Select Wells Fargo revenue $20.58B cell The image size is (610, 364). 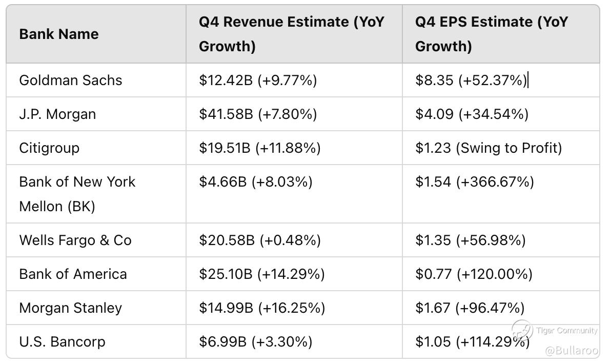pyautogui.click(x=260, y=240)
